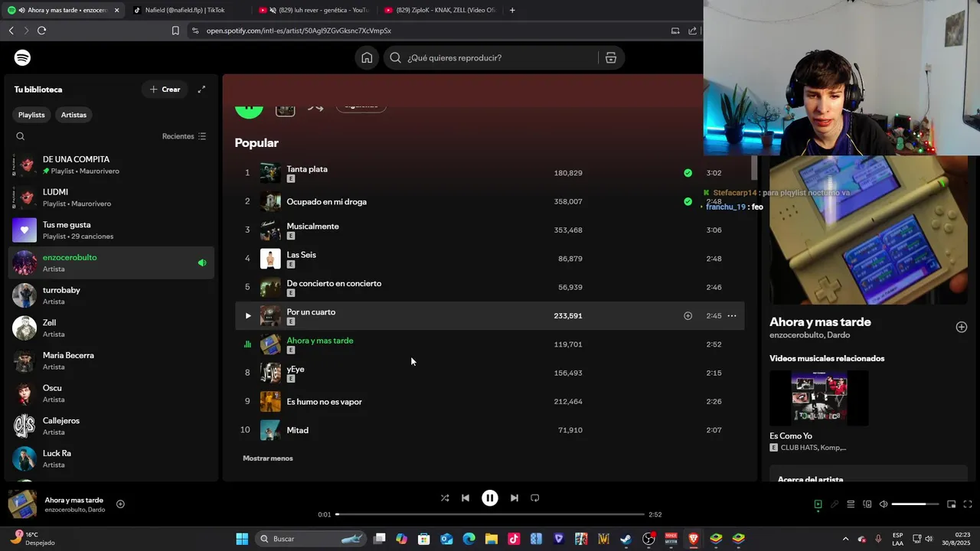Open Es Como Yo video thumbnail
Image resolution: width=980 pixels, height=551 pixels.
tap(819, 398)
